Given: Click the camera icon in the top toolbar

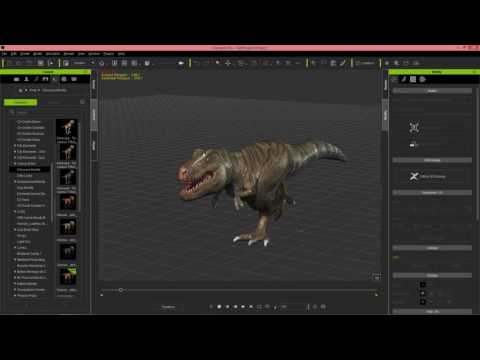Looking at the screenshot, I should coord(181,63).
